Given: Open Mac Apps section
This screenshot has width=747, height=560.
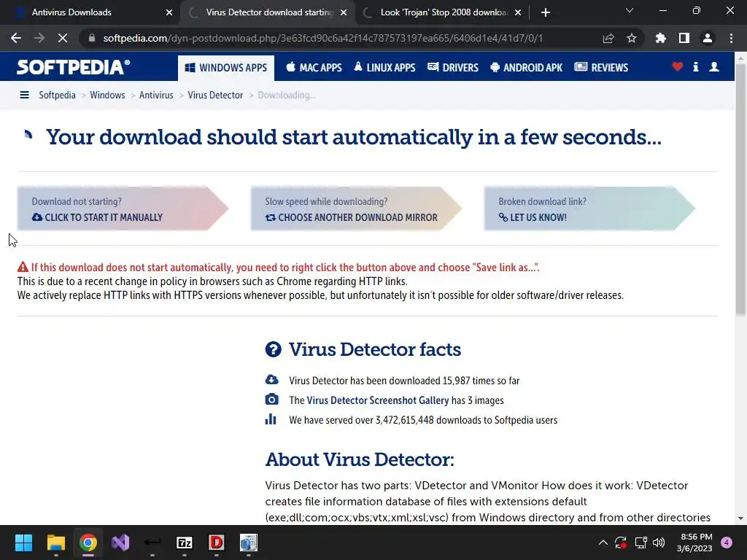Looking at the screenshot, I should 314,68.
